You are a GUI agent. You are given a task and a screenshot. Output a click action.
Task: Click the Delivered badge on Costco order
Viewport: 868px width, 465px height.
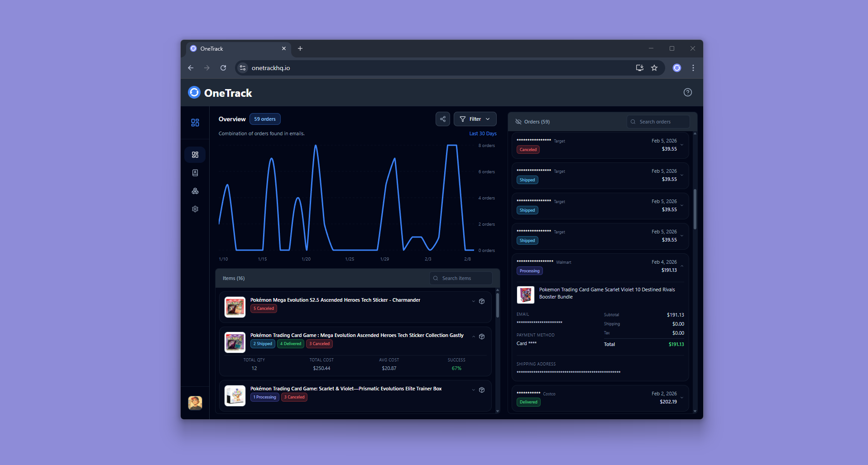coord(528,402)
